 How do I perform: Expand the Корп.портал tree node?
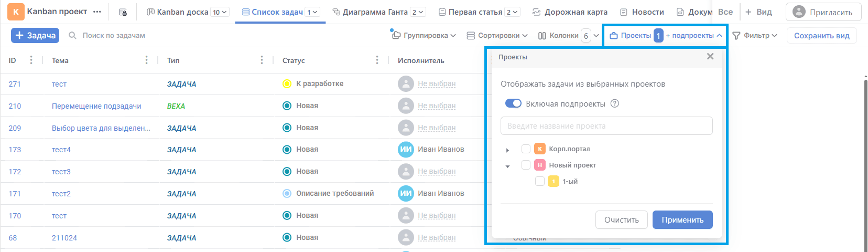[x=507, y=150]
